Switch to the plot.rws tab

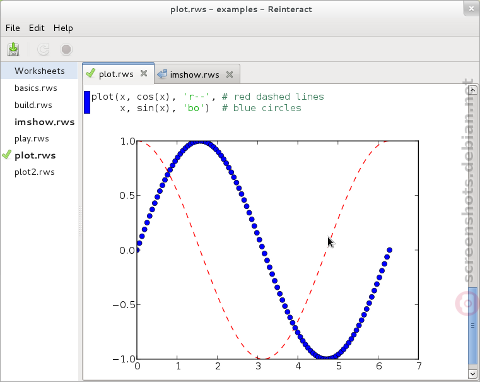click(x=118, y=73)
